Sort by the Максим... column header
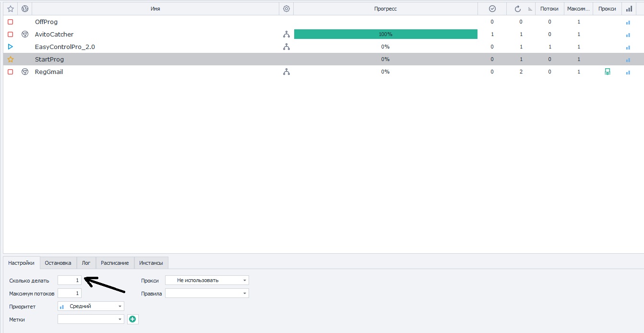644x333 pixels. [578, 9]
